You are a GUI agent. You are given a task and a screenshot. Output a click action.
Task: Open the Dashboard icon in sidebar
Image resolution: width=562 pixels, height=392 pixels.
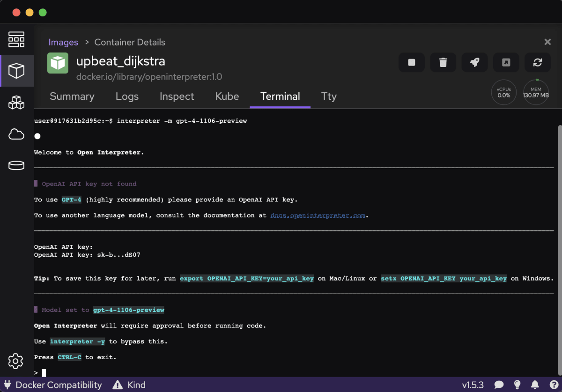(x=16, y=40)
